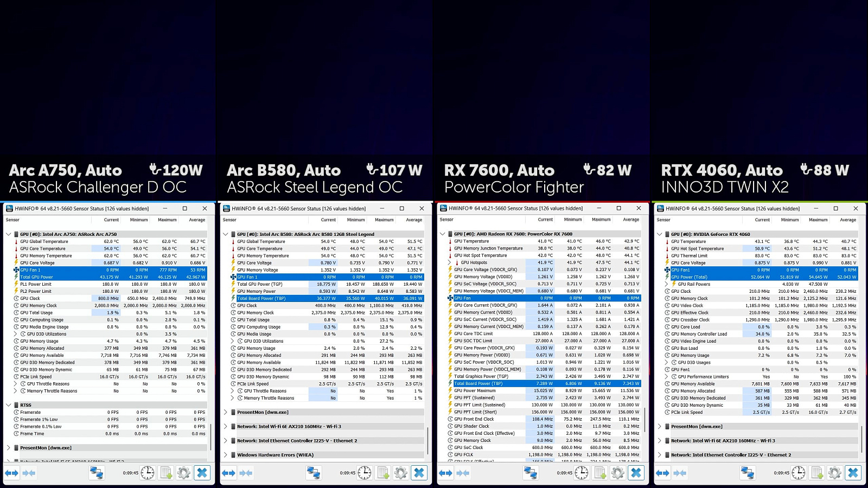
Task: Select GPU PPT Limit (Short) row in RX 7600 window
Action: pyautogui.click(x=544, y=412)
